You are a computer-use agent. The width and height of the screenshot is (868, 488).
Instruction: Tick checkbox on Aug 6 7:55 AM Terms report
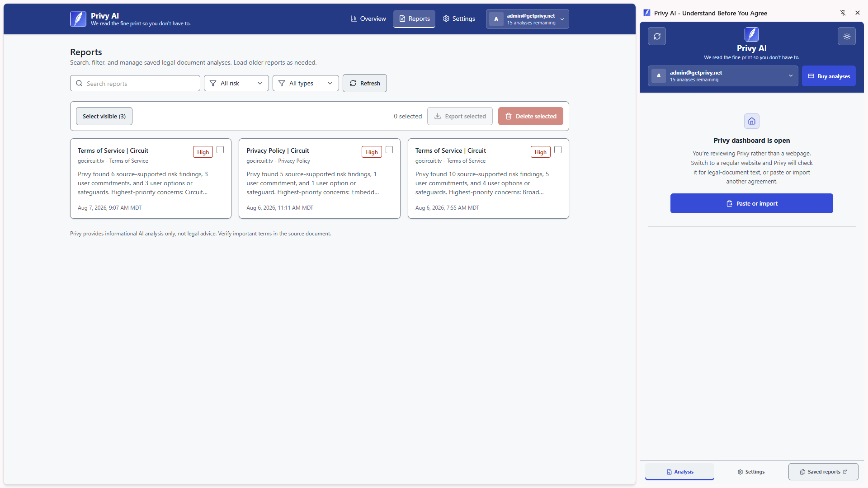558,150
